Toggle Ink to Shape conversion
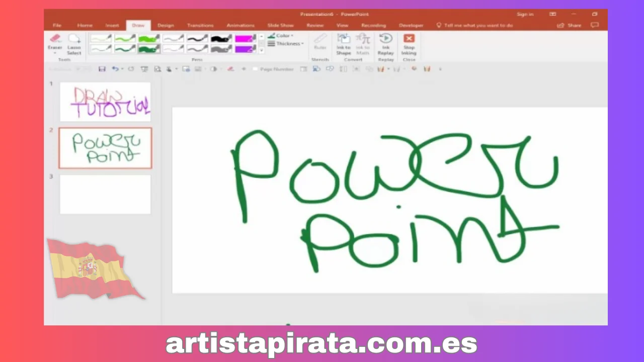Image resolution: width=644 pixels, height=362 pixels. [x=344, y=44]
